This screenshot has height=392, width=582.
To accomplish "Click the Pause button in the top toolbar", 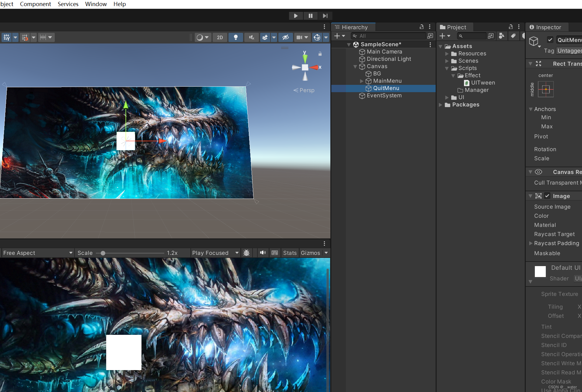I will [310, 16].
